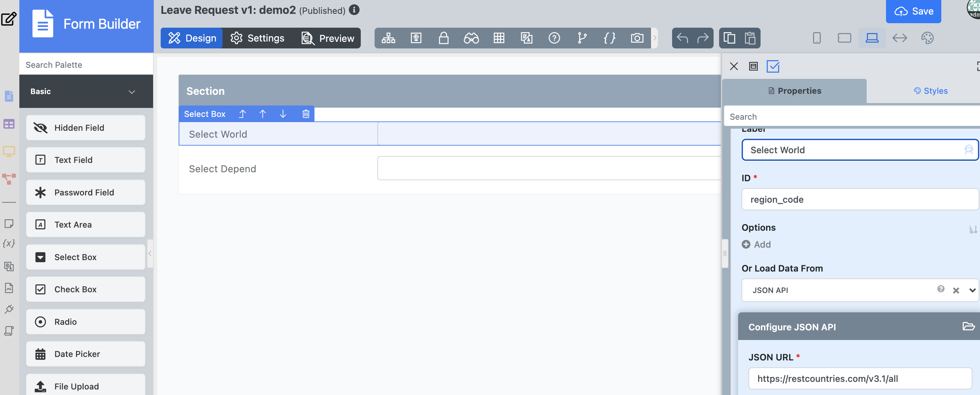The width and height of the screenshot is (980, 395).
Task: Open the color palette theme icon
Action: coord(927,38)
